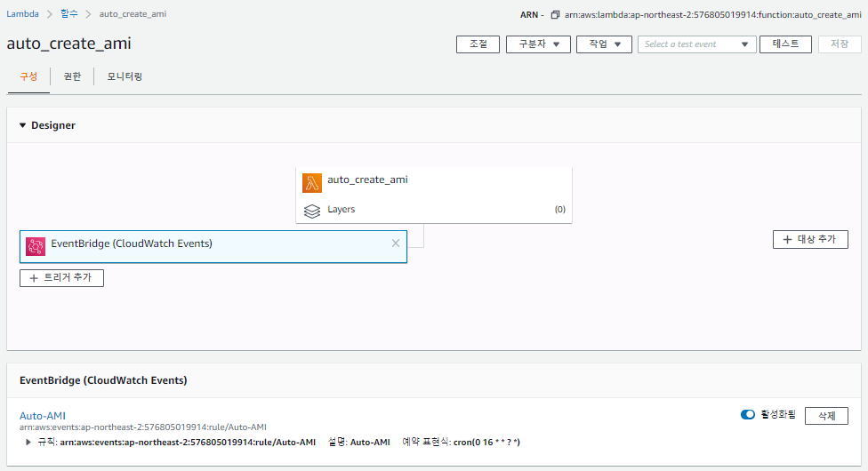Open the Auto-AMI rule link
Viewport: 868px width, 471px height.
click(43, 416)
